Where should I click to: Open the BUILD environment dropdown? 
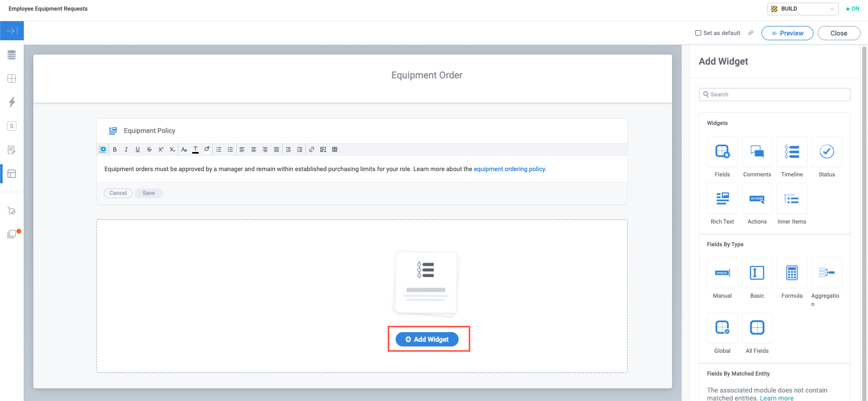[803, 8]
